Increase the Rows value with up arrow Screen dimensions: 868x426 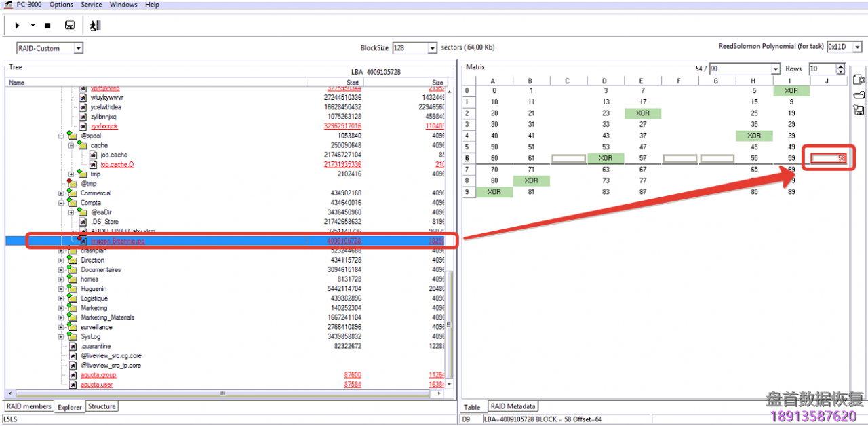pos(841,66)
